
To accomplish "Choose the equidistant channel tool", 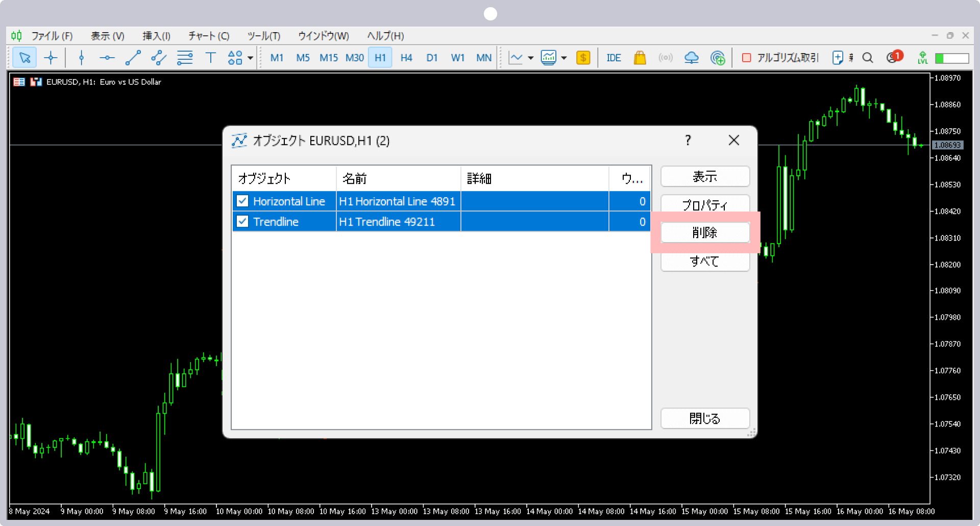I will [x=159, y=58].
